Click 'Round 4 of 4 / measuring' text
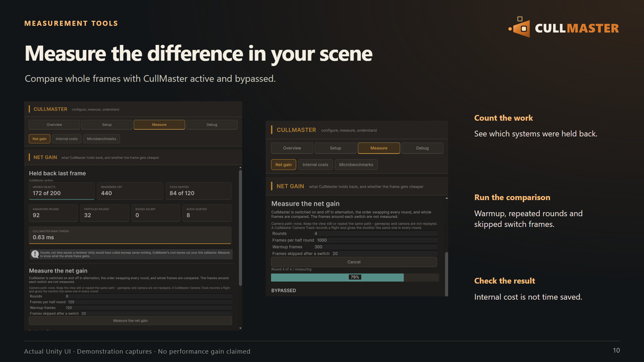 tap(291, 269)
